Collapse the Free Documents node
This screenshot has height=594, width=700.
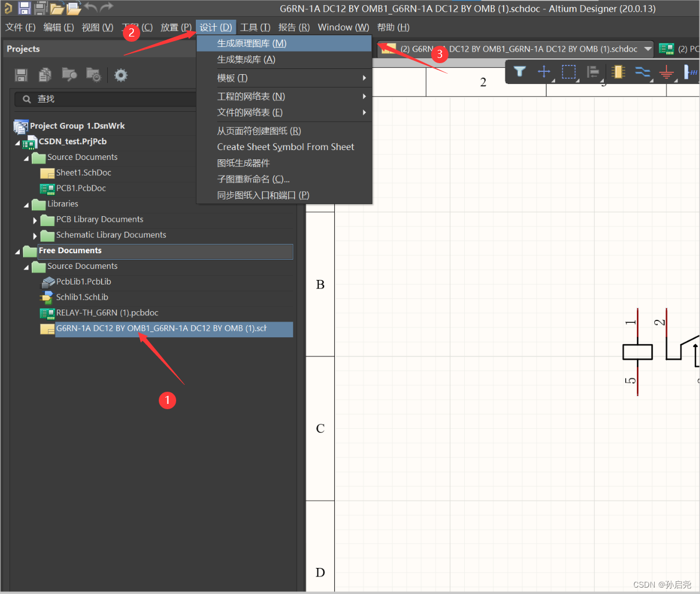(x=17, y=252)
